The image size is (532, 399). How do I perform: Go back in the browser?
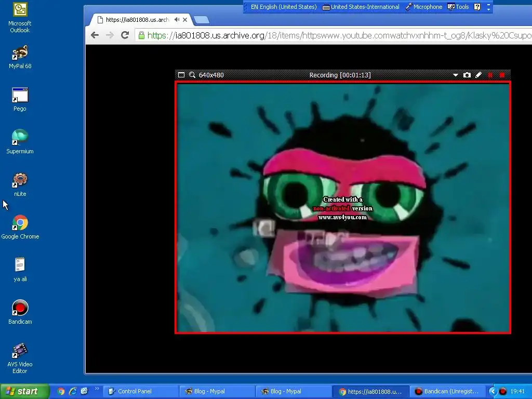click(95, 35)
